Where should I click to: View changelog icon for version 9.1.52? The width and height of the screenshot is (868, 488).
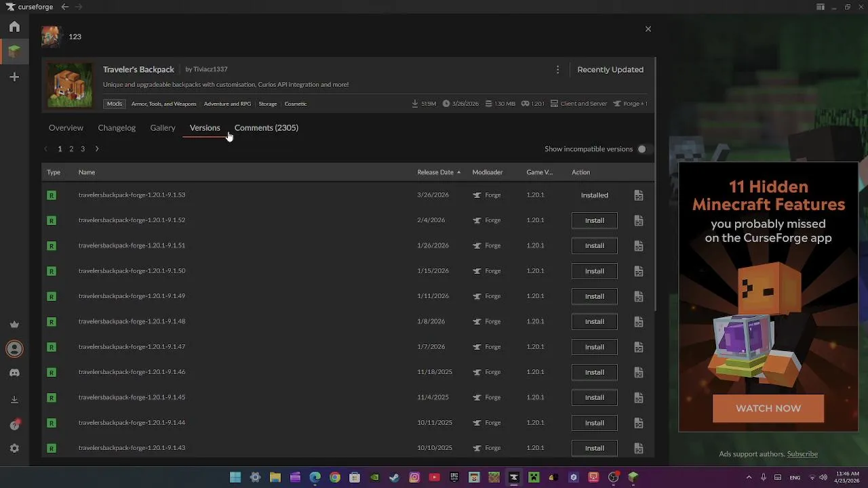click(x=638, y=220)
